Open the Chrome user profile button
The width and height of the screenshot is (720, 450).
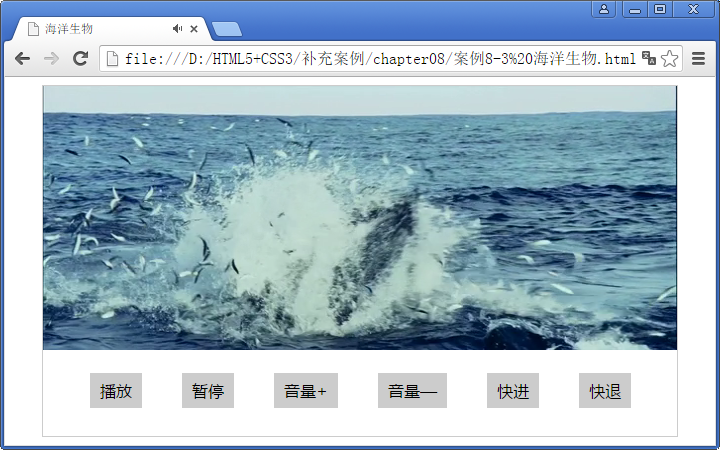tap(604, 9)
